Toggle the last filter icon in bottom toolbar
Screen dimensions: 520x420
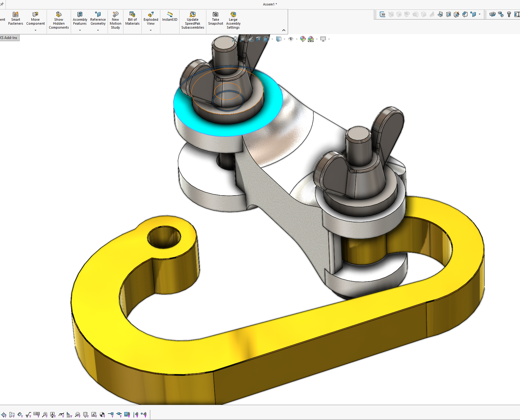(x=144, y=415)
